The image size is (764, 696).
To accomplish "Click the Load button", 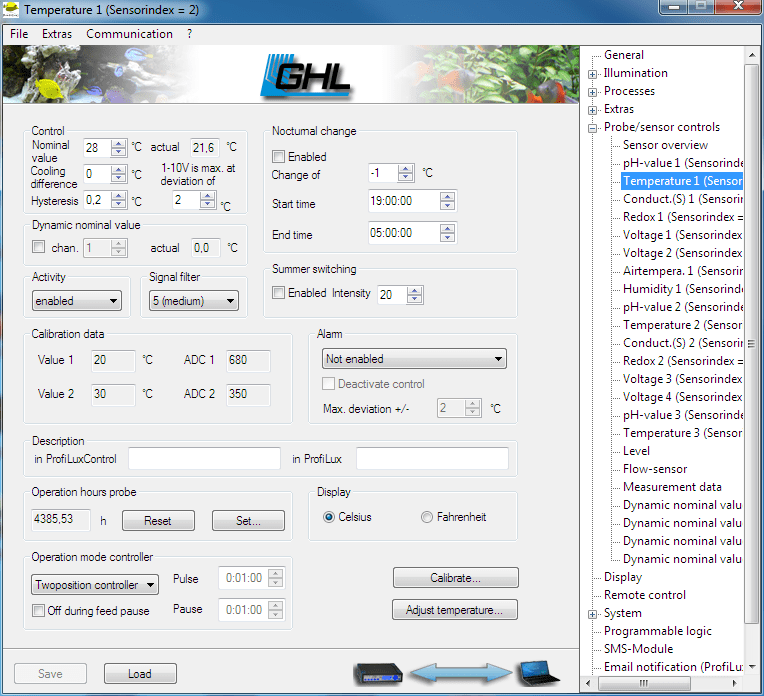I will point(140,674).
